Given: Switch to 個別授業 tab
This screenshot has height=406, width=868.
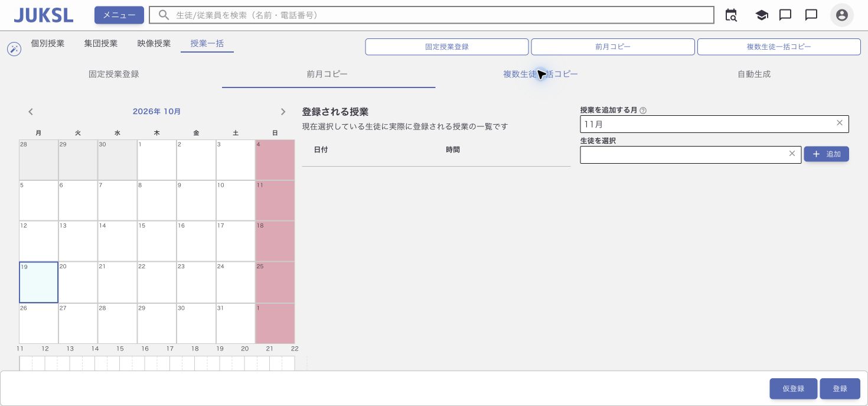Looking at the screenshot, I should coord(48,43).
